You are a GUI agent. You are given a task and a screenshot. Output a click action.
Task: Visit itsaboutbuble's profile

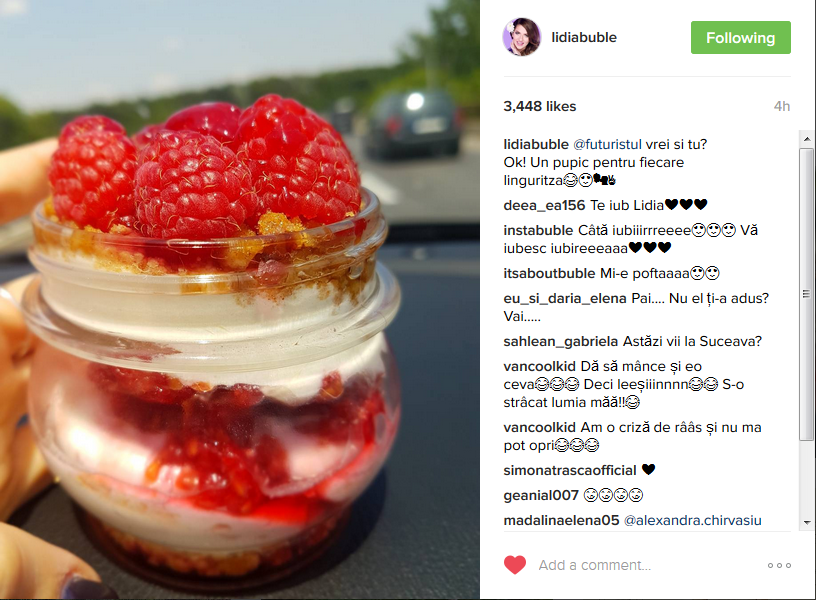[549, 274]
